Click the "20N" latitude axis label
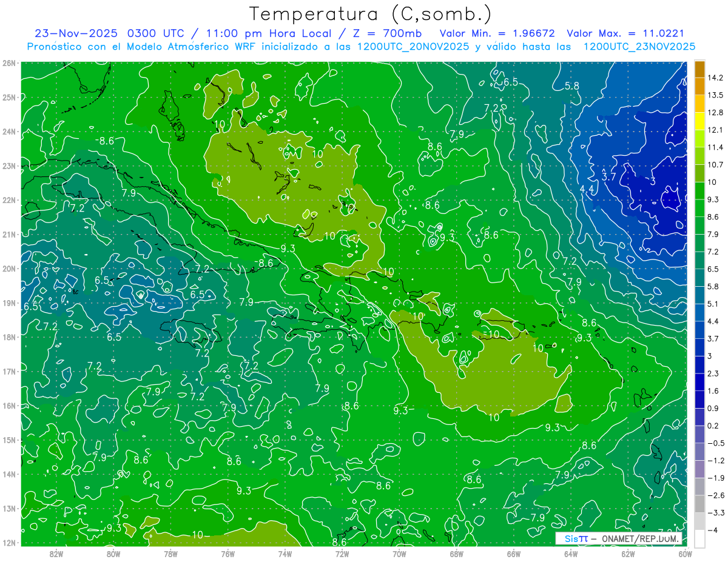 point(9,269)
